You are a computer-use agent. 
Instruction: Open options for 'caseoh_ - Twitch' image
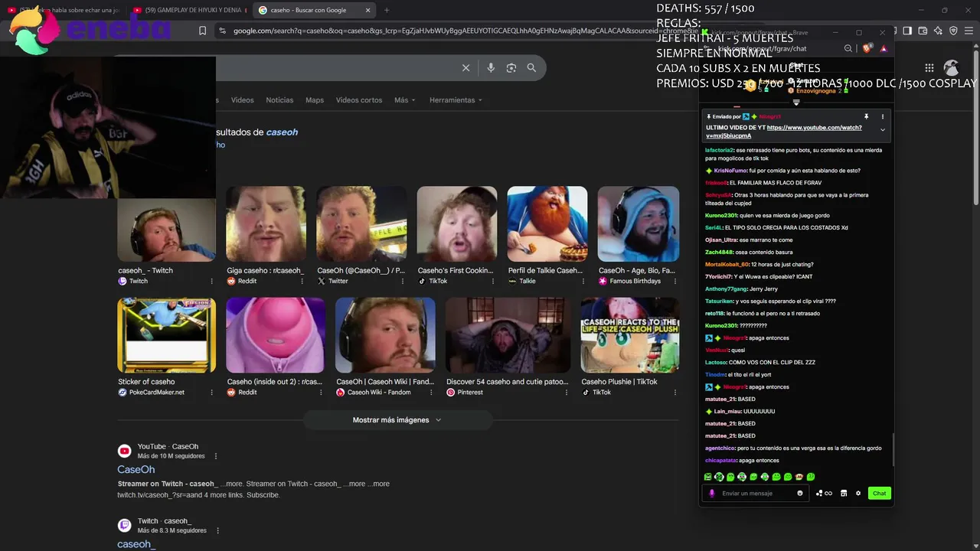(212, 281)
